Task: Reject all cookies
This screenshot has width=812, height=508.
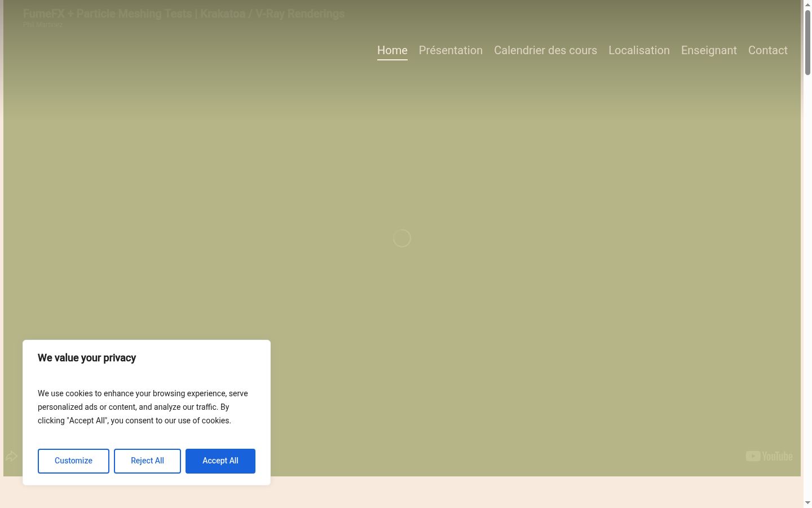Action: 147,461
